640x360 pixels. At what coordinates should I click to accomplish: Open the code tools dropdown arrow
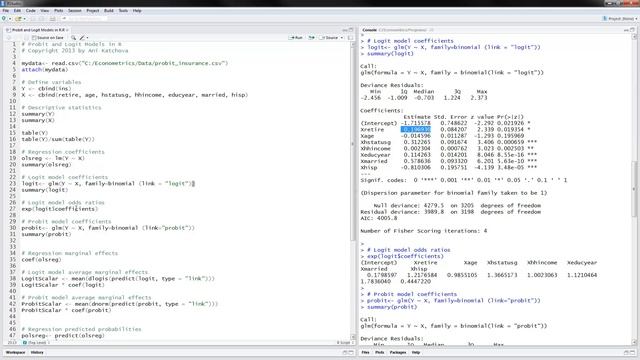pyautogui.click(x=87, y=38)
